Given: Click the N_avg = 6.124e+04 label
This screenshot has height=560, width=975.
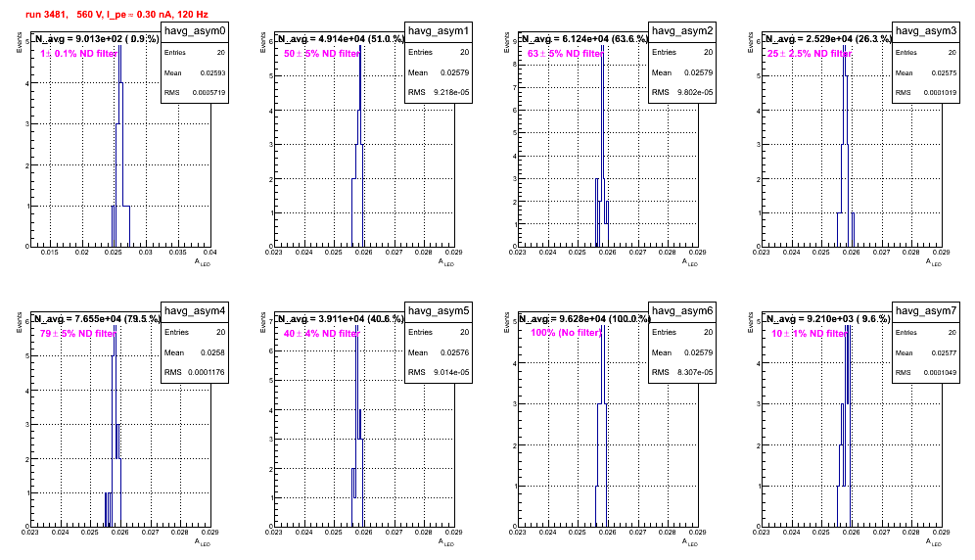Looking at the screenshot, I should click(584, 38).
